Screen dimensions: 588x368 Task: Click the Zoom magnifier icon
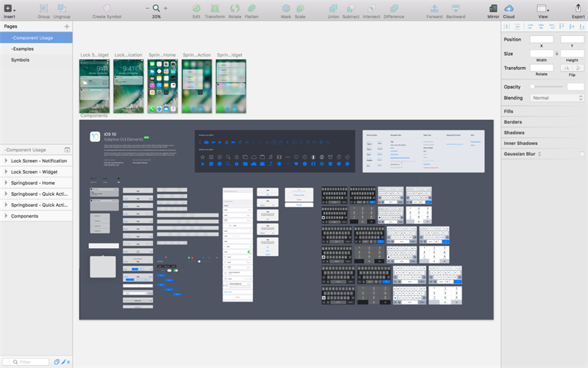[x=156, y=8]
